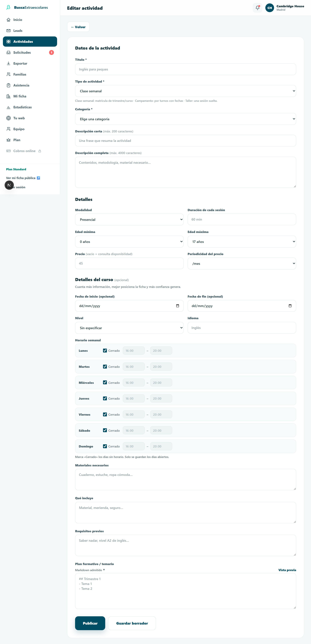
Task: Click the Publicar button
Action: 90,623
